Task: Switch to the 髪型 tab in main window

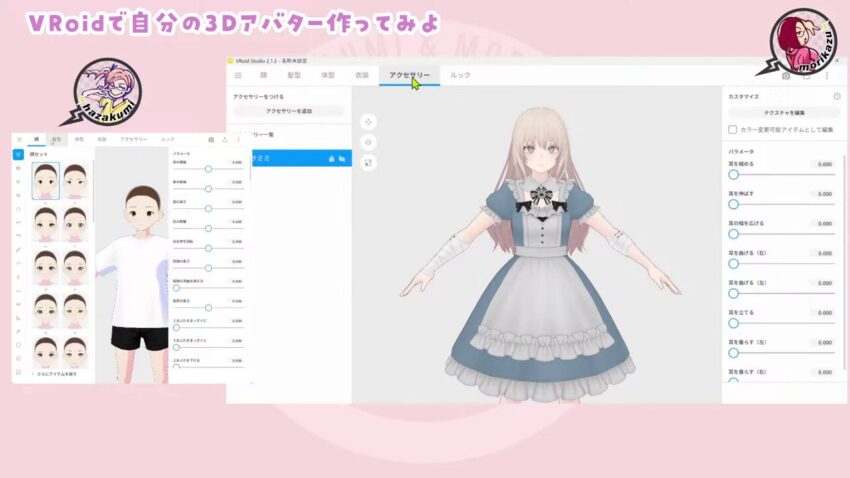Action: (294, 75)
